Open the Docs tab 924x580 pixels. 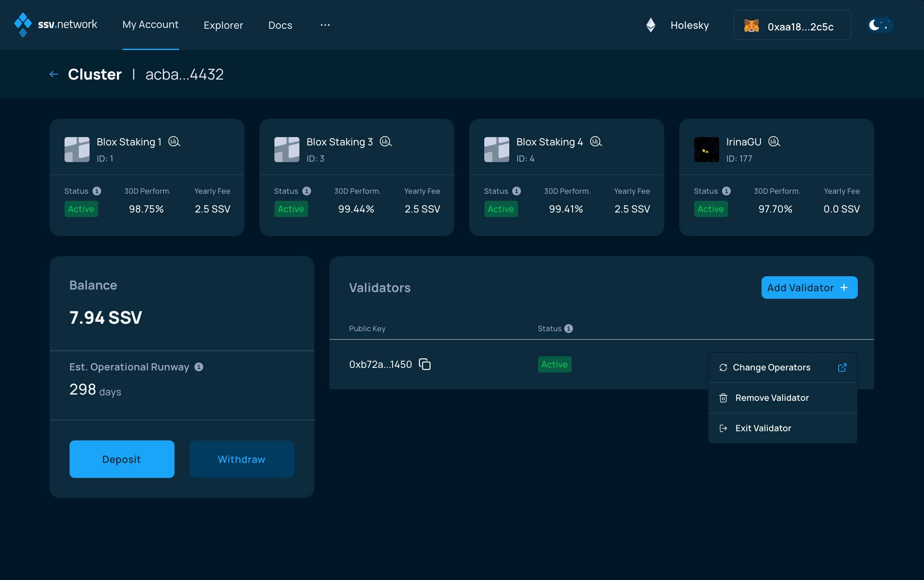[x=280, y=25]
